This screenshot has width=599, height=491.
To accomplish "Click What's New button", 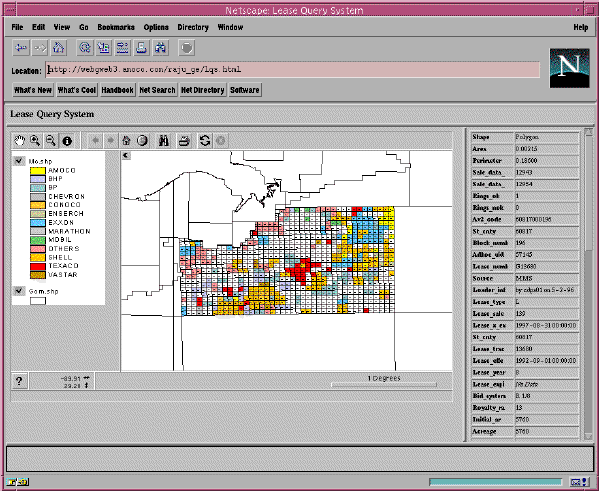I will (x=33, y=90).
